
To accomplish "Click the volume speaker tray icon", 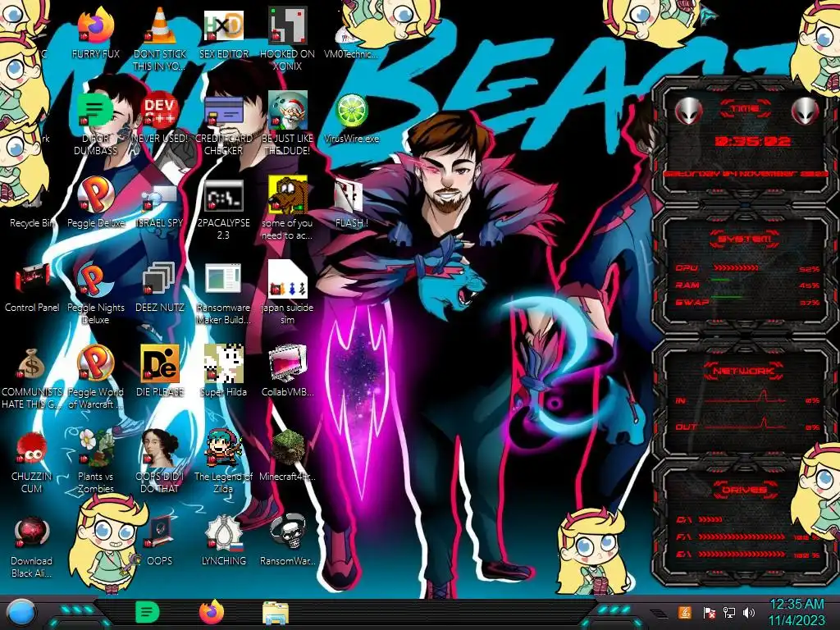I will (748, 613).
